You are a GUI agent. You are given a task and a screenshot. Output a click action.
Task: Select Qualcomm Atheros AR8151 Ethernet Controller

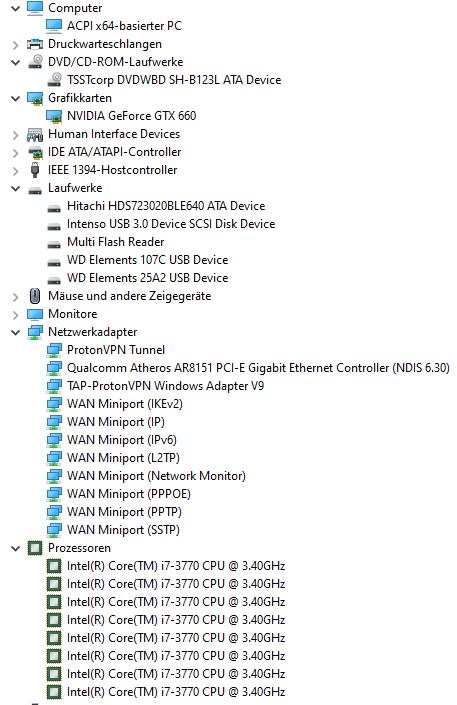(258, 368)
